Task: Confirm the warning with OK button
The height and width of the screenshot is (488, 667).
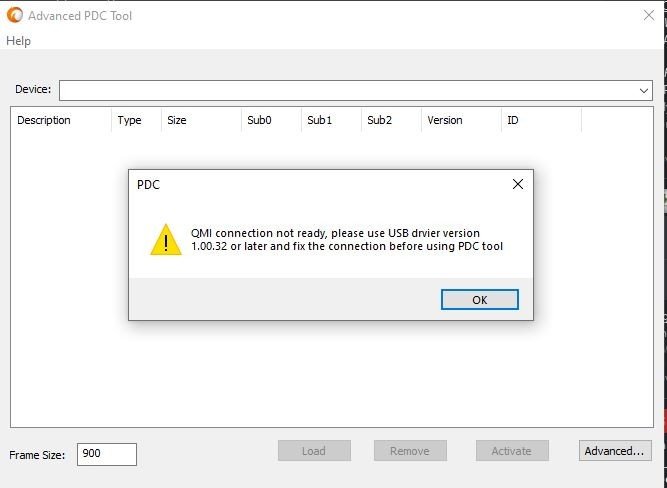Action: pyautogui.click(x=480, y=300)
